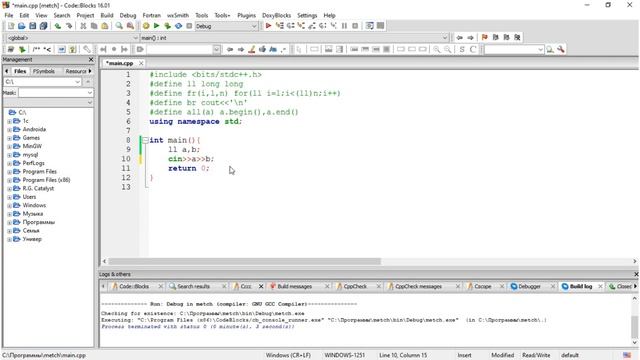Redo the last edit

(69, 26)
